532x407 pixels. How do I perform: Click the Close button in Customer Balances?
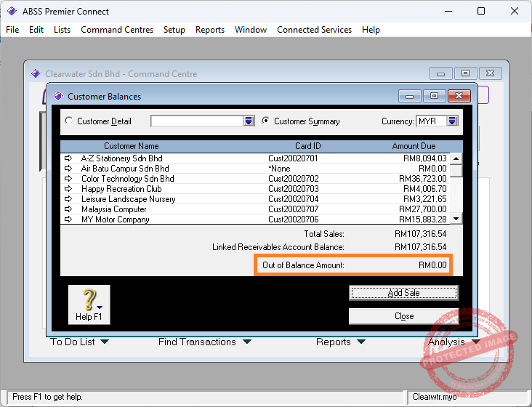click(404, 316)
